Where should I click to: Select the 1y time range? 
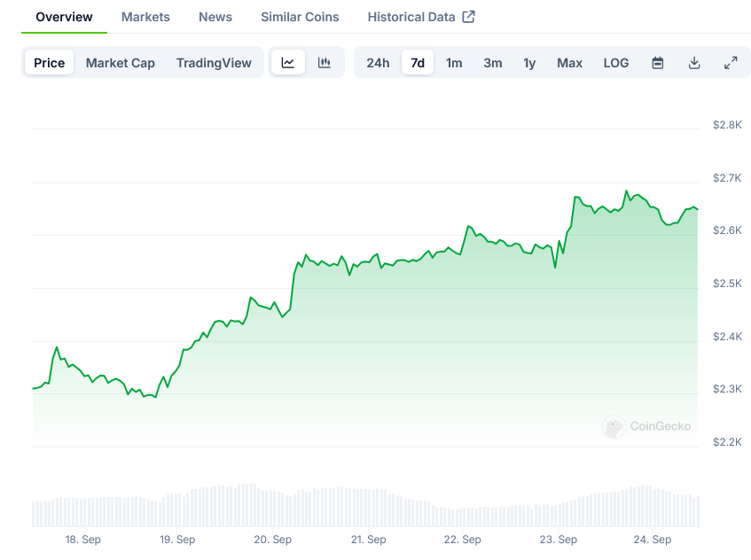pos(529,63)
